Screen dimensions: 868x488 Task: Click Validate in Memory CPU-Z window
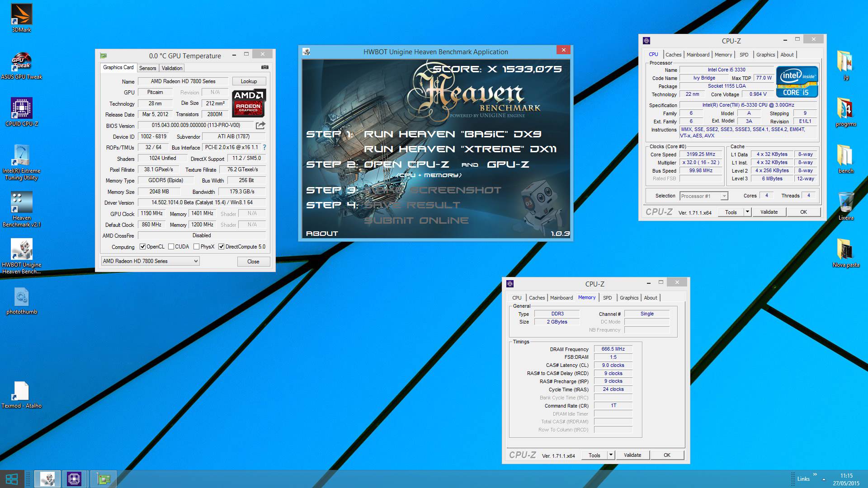point(632,455)
